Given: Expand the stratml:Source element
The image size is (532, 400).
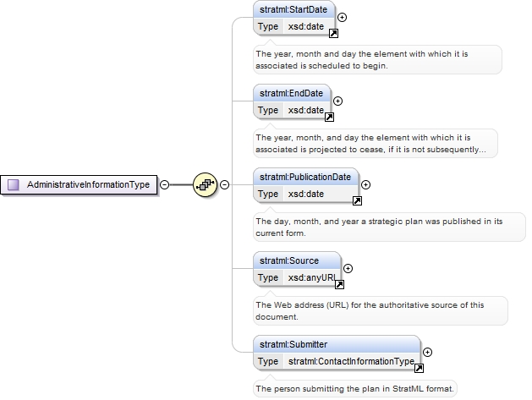Looking at the screenshot, I should (x=348, y=268).
